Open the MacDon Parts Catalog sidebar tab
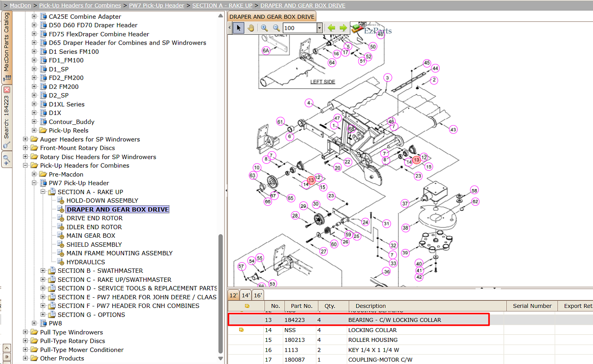This screenshot has height=364, width=593. coord(7,47)
